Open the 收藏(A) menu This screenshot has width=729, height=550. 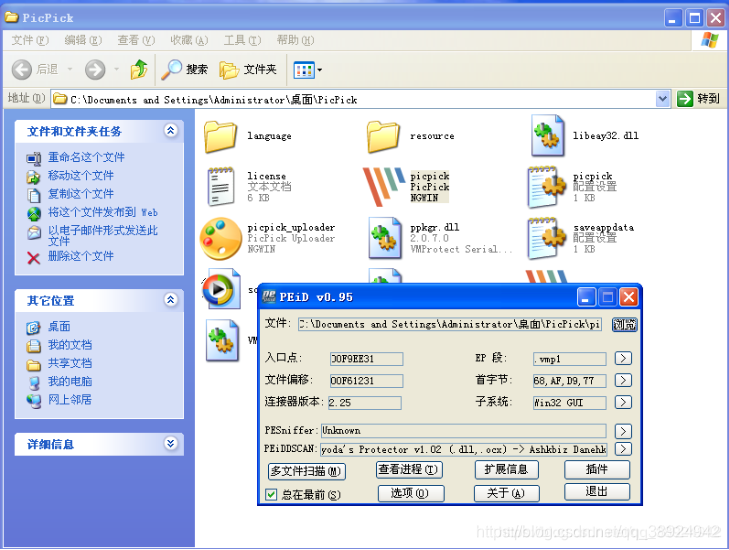[x=189, y=40]
